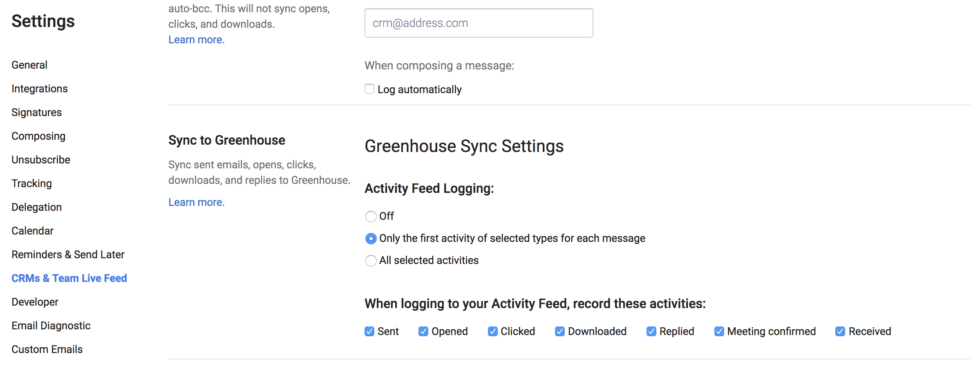Image resolution: width=980 pixels, height=371 pixels.
Task: Select CRMs & Team Live Feed section
Action: (x=69, y=278)
